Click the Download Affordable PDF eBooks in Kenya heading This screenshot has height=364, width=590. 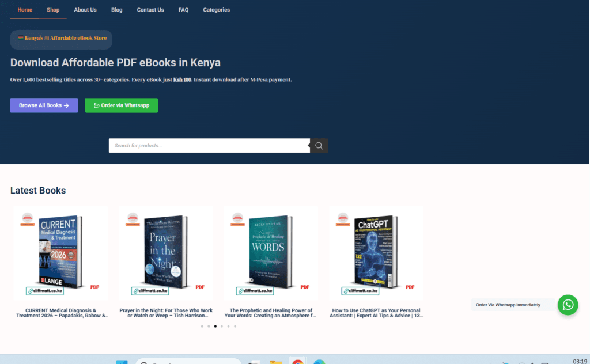[x=115, y=62]
